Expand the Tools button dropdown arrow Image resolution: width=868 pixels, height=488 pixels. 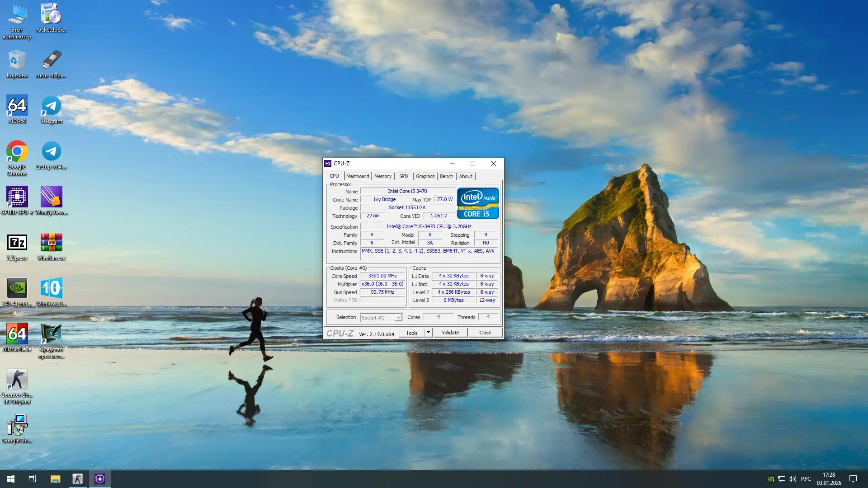(x=428, y=333)
